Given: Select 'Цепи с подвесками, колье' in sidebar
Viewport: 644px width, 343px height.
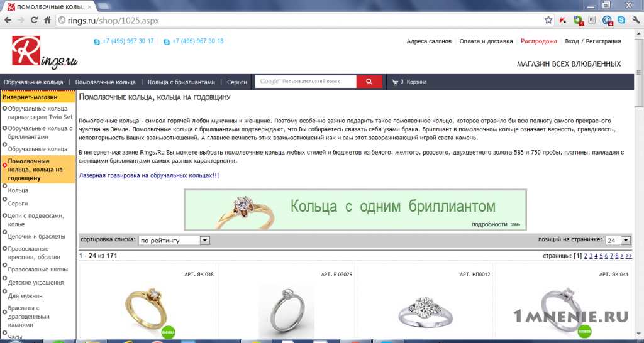Looking at the screenshot, I should (x=36, y=220).
